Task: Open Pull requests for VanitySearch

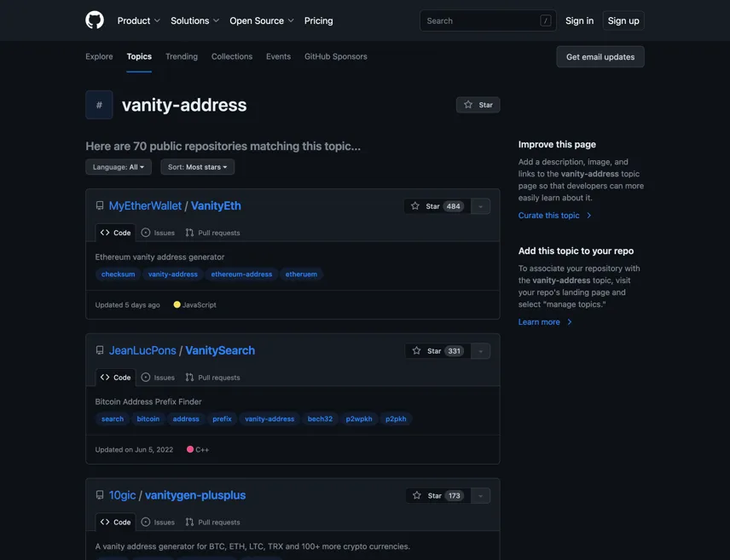Action: coord(212,378)
